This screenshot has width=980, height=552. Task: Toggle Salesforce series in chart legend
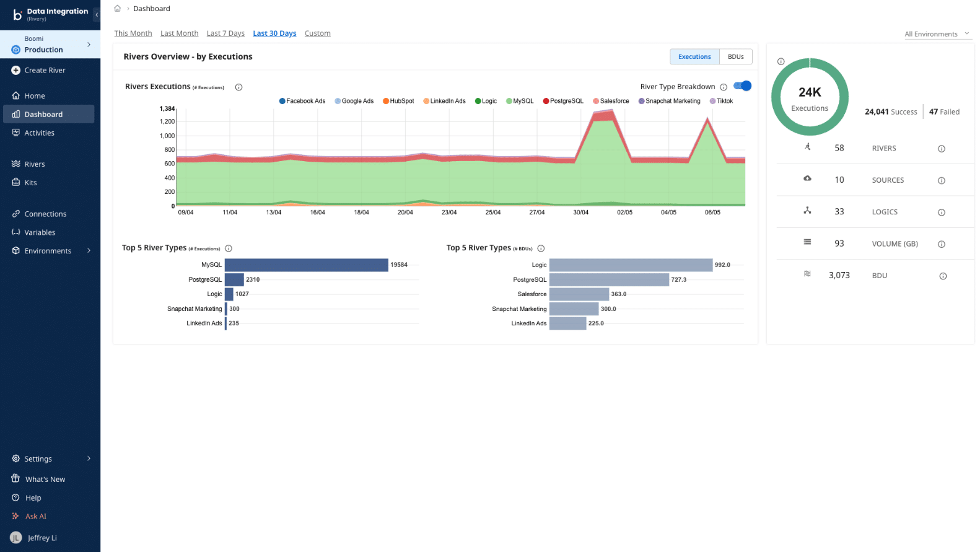click(611, 101)
